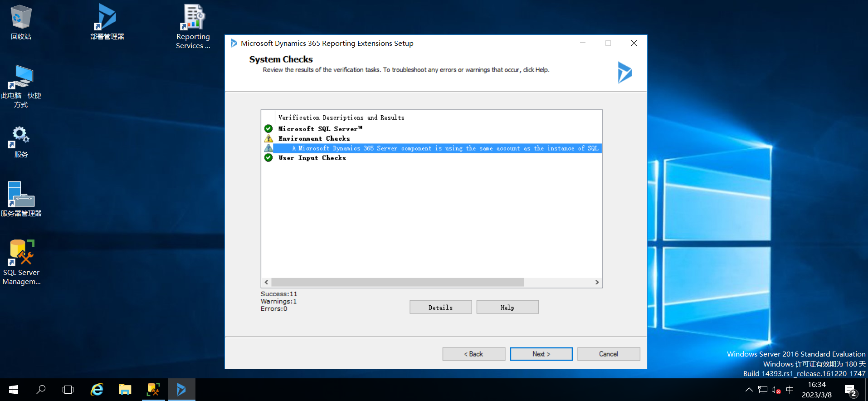Click the muted volume tray icon
The height and width of the screenshot is (401, 868).
point(776,390)
